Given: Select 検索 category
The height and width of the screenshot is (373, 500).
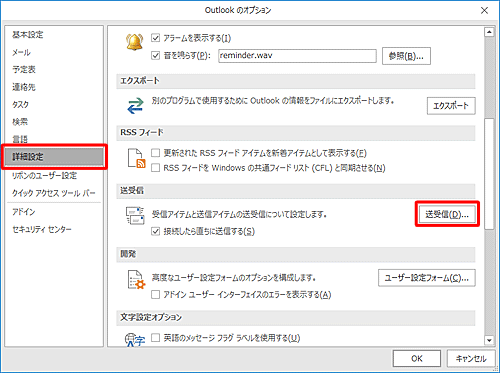Looking at the screenshot, I should click(x=54, y=122).
